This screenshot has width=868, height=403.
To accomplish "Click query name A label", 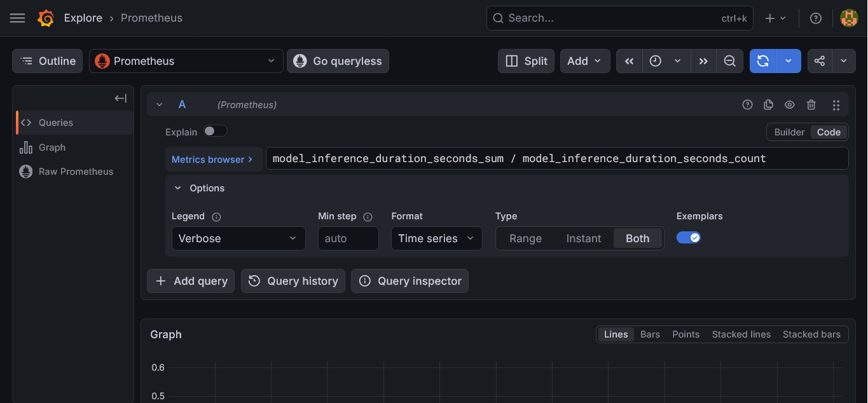I will [x=182, y=105].
